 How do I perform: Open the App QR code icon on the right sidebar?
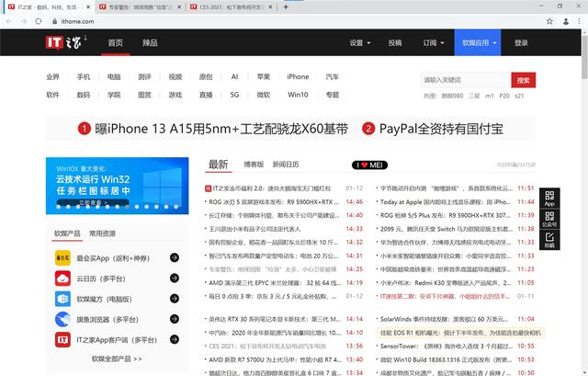coord(549,198)
